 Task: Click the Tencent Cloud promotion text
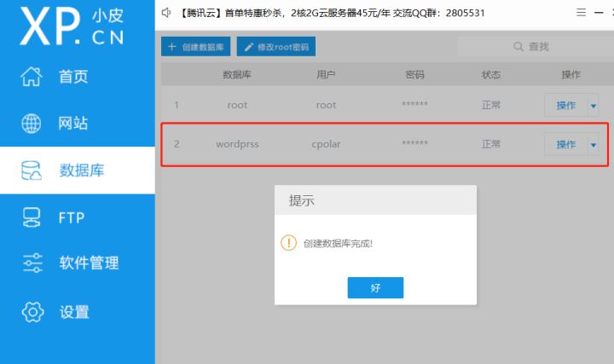(x=332, y=13)
